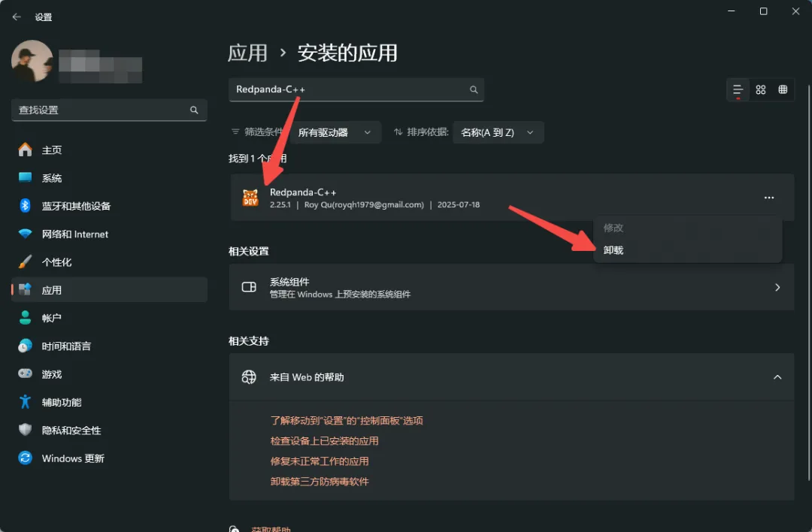Screen dimensions: 812x532
Task: Open 帐户 in the sidebar
Action: pyautogui.click(x=109, y=318)
